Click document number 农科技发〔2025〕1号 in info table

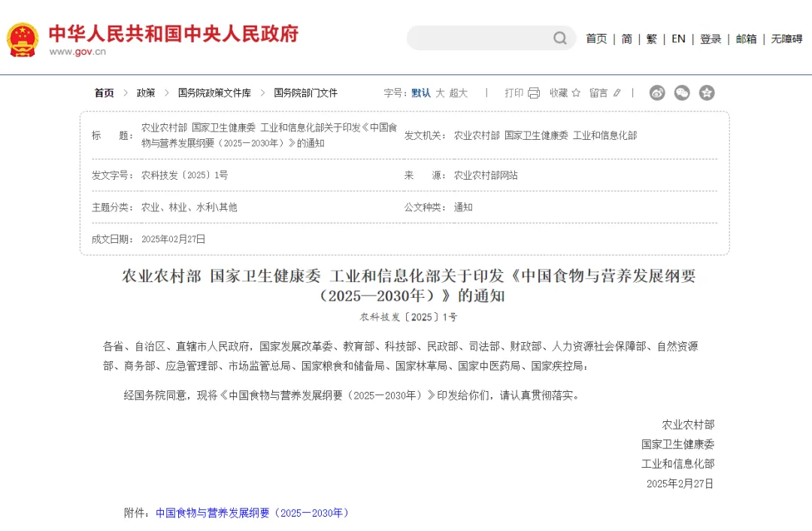coord(184,175)
